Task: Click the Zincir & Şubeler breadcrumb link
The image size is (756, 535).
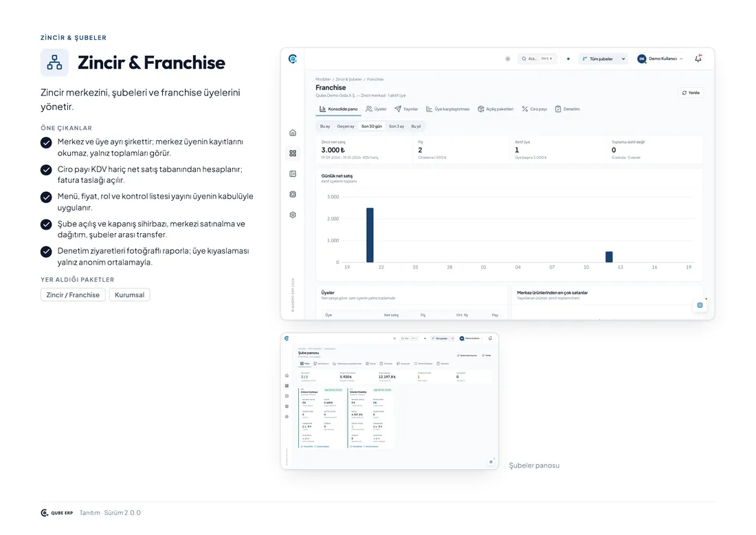Action: click(348, 79)
